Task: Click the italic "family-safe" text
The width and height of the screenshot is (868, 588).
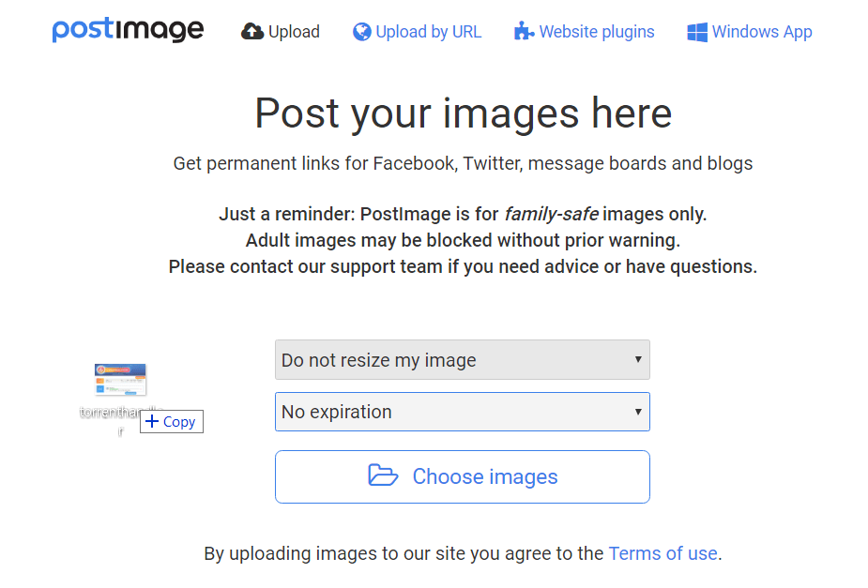Action: [551, 214]
